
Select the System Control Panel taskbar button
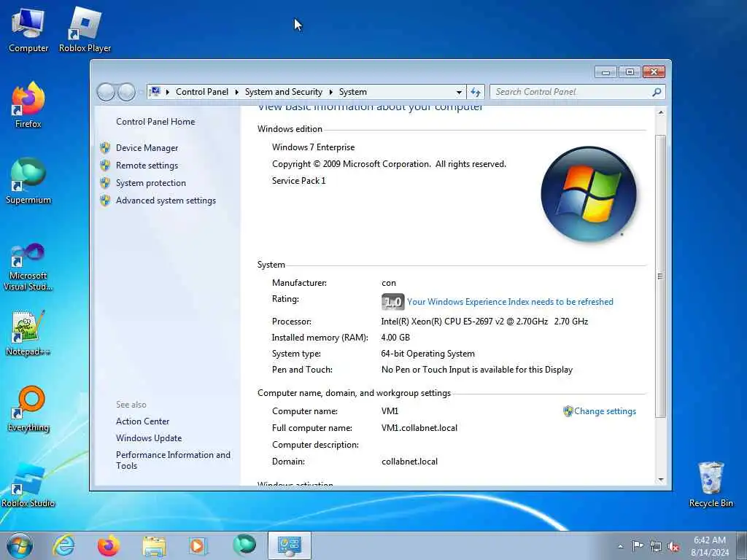pos(289,545)
